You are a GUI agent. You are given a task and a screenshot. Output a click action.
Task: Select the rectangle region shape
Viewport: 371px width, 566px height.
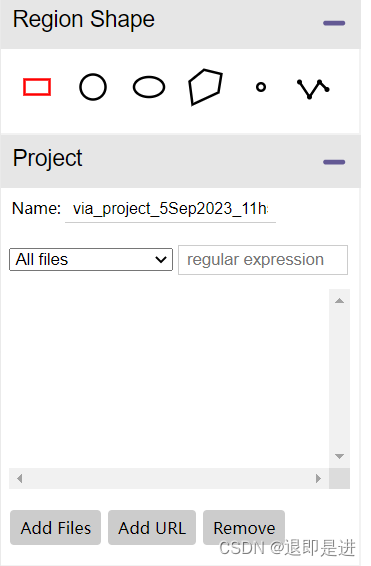click(x=37, y=87)
